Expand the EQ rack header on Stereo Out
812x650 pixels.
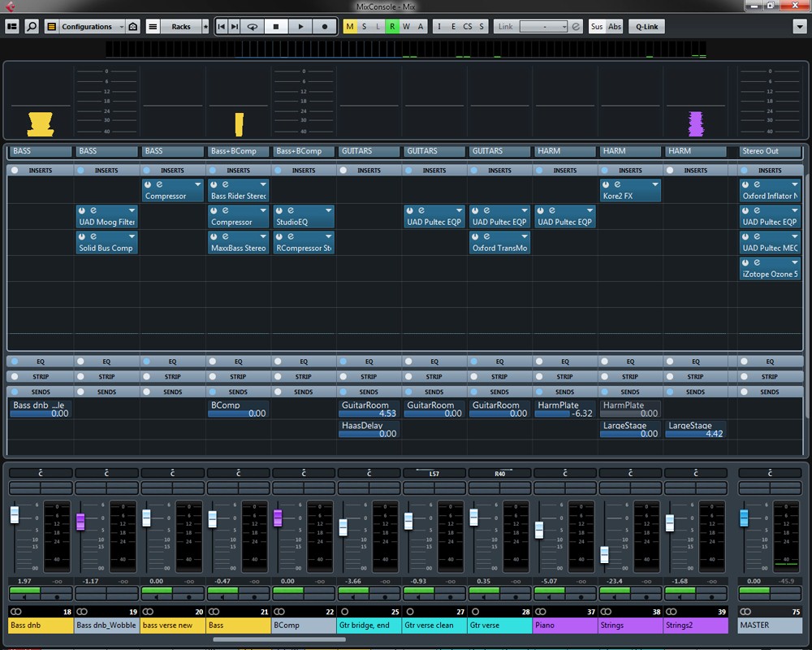pos(770,362)
